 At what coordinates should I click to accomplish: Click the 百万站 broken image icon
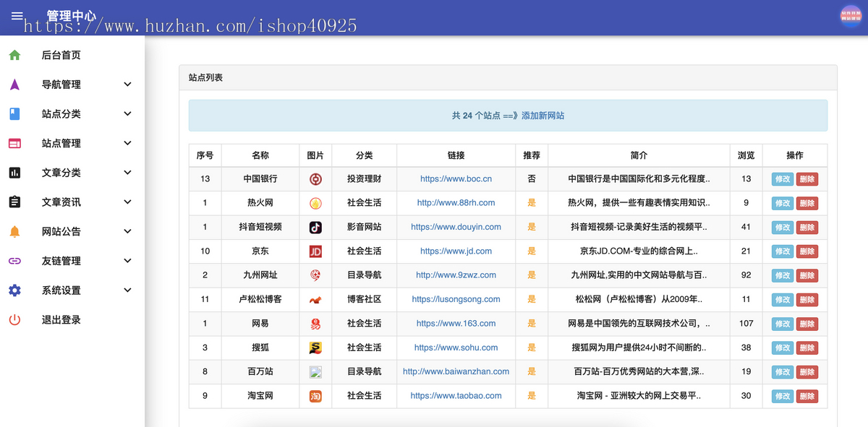tap(315, 372)
